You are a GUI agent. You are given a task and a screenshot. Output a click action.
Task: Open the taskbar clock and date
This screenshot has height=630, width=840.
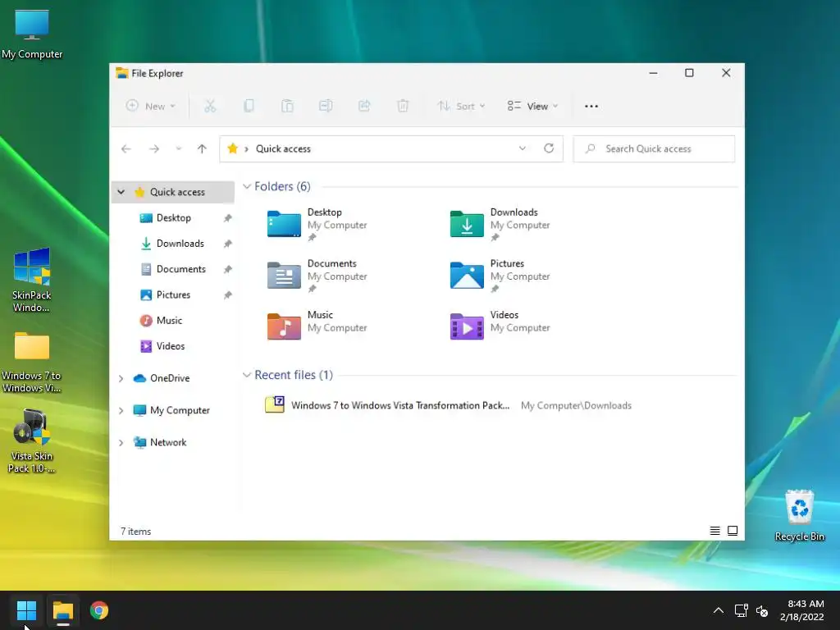(803, 610)
